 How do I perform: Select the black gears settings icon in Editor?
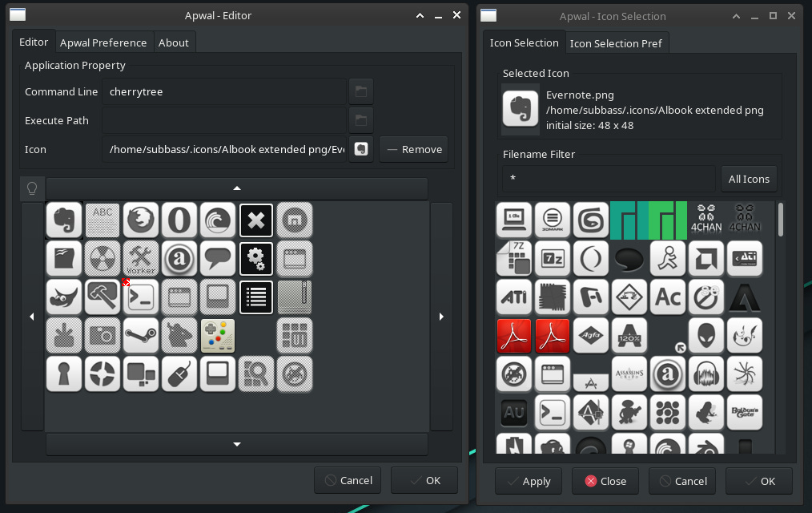pyautogui.click(x=256, y=259)
